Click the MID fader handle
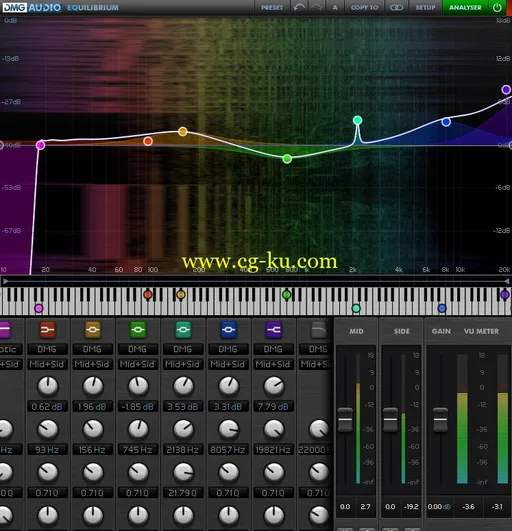Screen dimensions: 512x531 click(345, 420)
